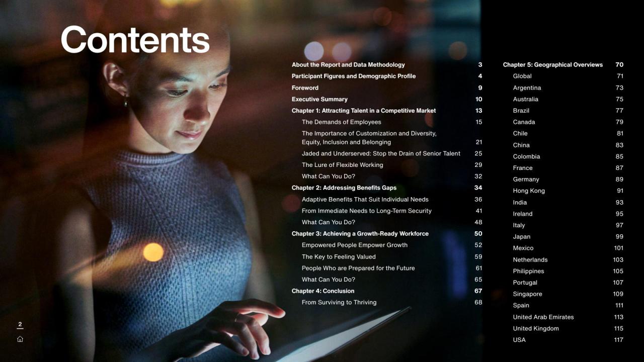644x362 pixels.
Task: Click page number 117 beside USA
Action: (x=619, y=340)
